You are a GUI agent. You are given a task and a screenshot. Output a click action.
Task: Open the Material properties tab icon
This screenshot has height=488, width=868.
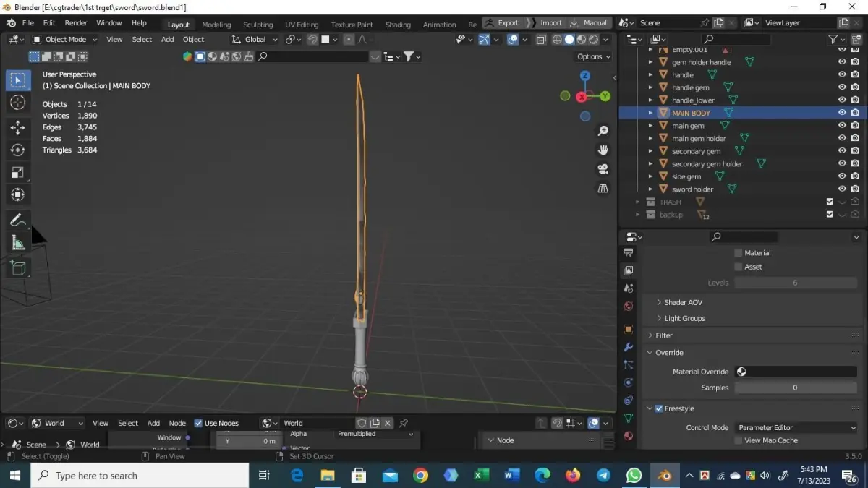pos(629,436)
